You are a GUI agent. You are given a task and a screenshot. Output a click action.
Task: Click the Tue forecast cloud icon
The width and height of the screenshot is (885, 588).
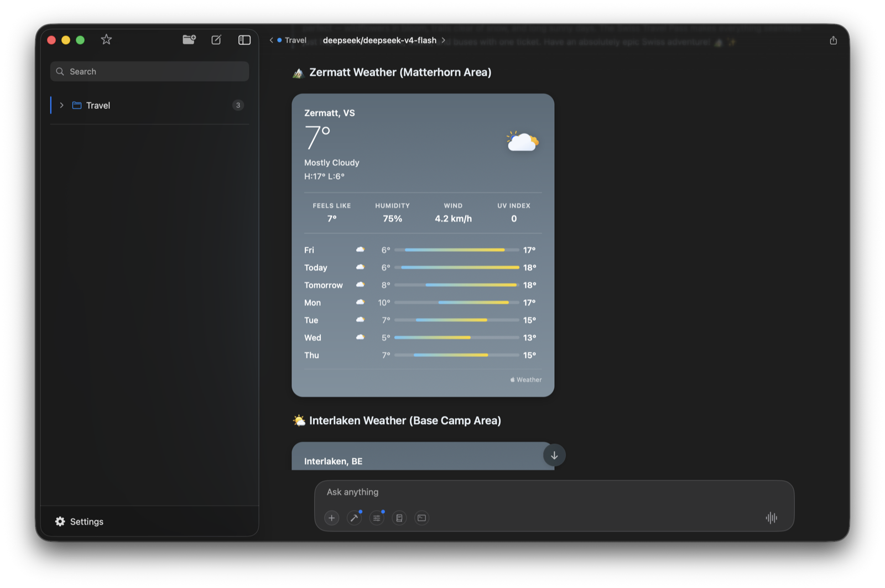point(360,320)
